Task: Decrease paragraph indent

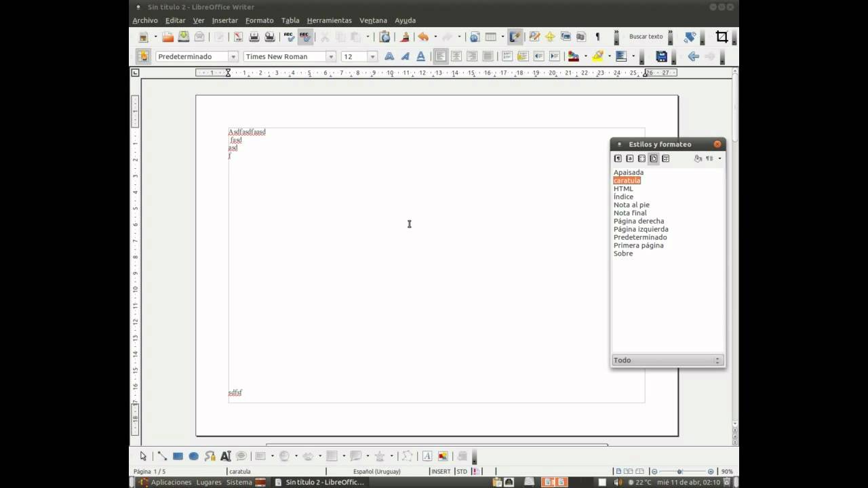Action: click(x=538, y=56)
